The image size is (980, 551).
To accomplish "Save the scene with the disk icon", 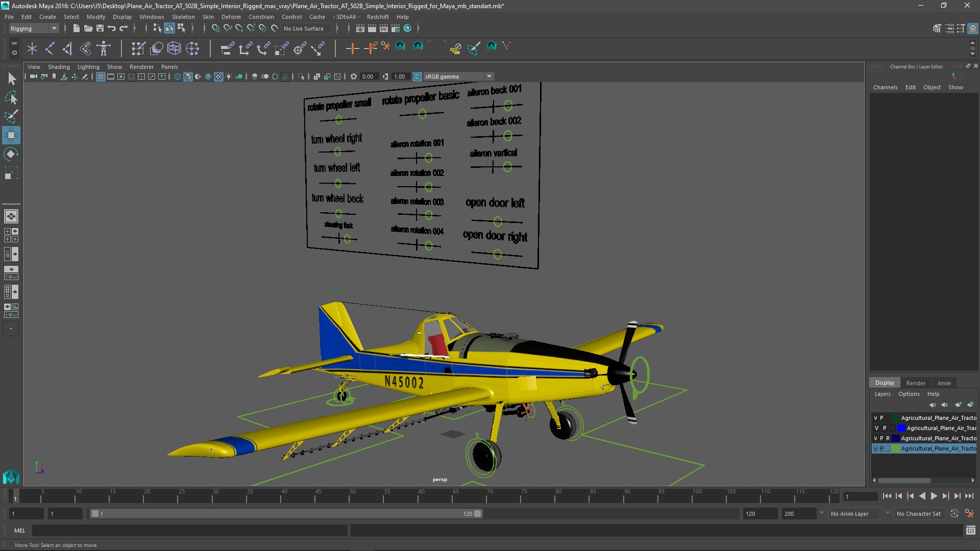I will 100,29.
